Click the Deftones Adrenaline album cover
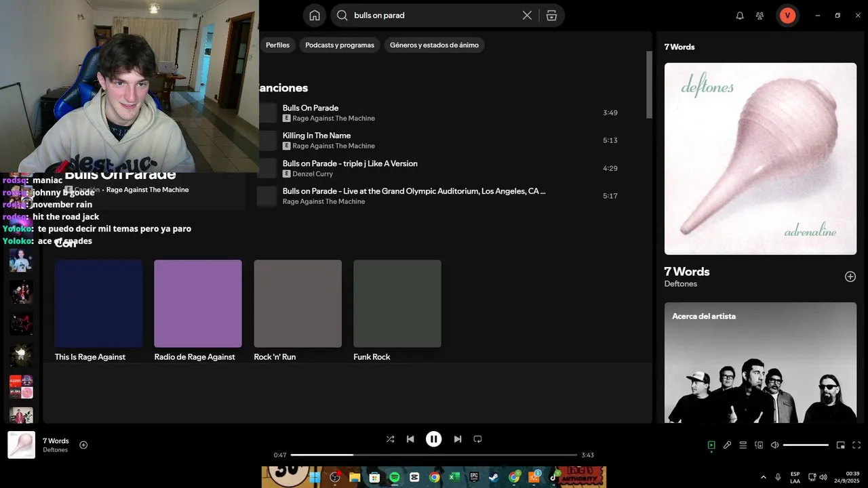The width and height of the screenshot is (868, 488). click(x=760, y=159)
